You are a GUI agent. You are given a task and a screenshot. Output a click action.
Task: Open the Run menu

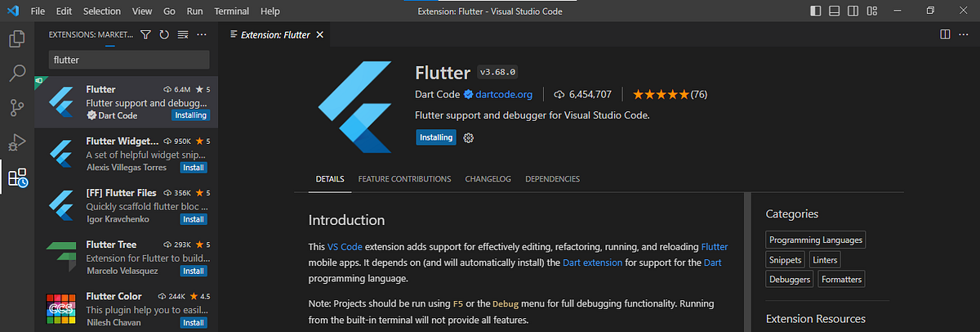[x=194, y=11]
